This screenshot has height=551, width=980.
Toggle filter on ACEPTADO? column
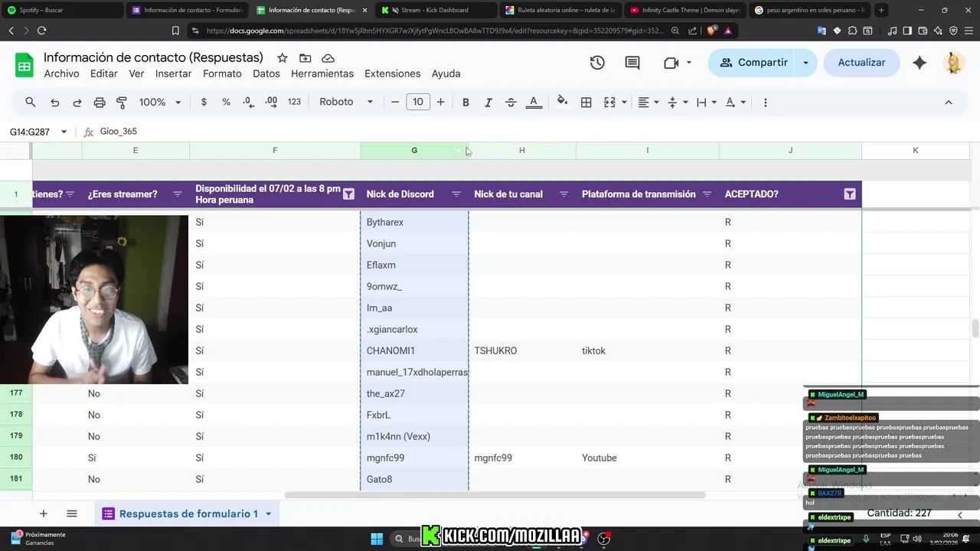point(850,194)
